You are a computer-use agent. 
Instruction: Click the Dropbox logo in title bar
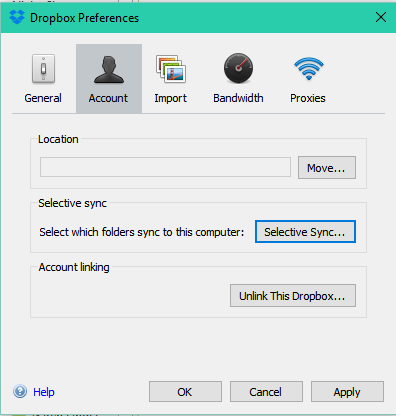17,17
